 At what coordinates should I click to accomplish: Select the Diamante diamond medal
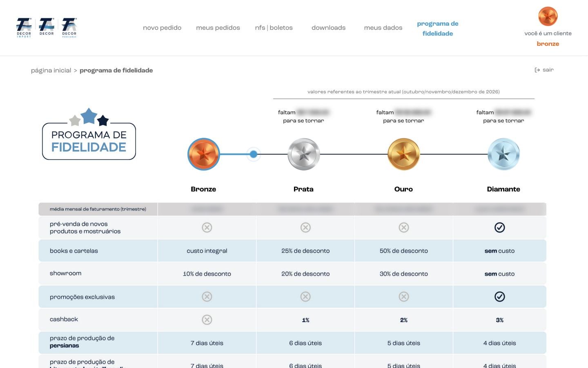point(503,154)
